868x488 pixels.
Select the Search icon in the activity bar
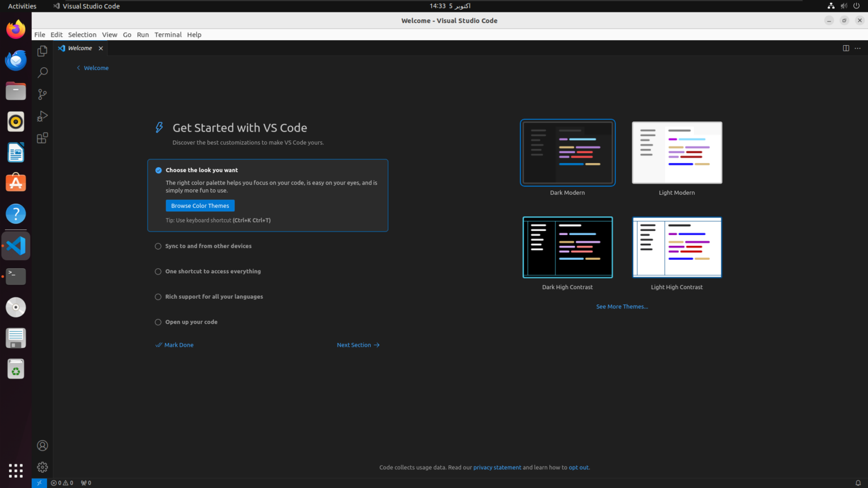coord(42,72)
